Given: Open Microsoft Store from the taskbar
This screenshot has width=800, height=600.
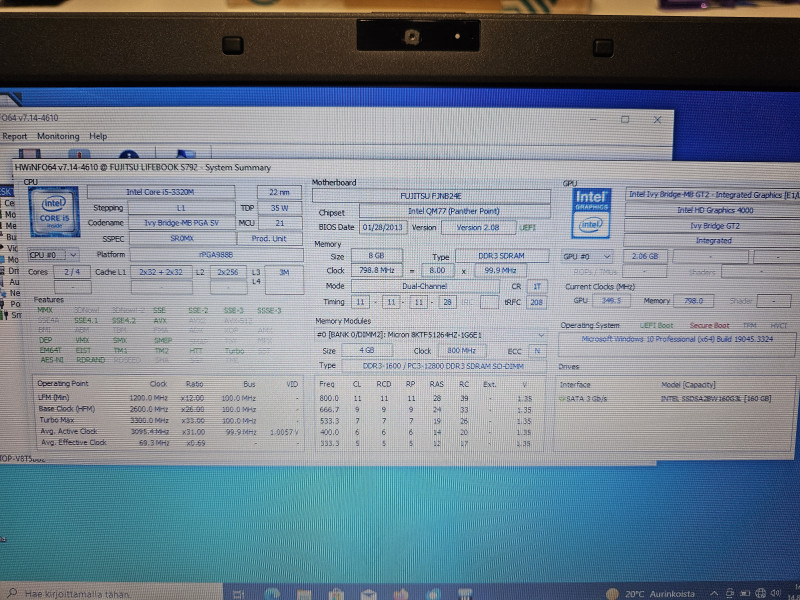Looking at the screenshot, I should (336, 594).
